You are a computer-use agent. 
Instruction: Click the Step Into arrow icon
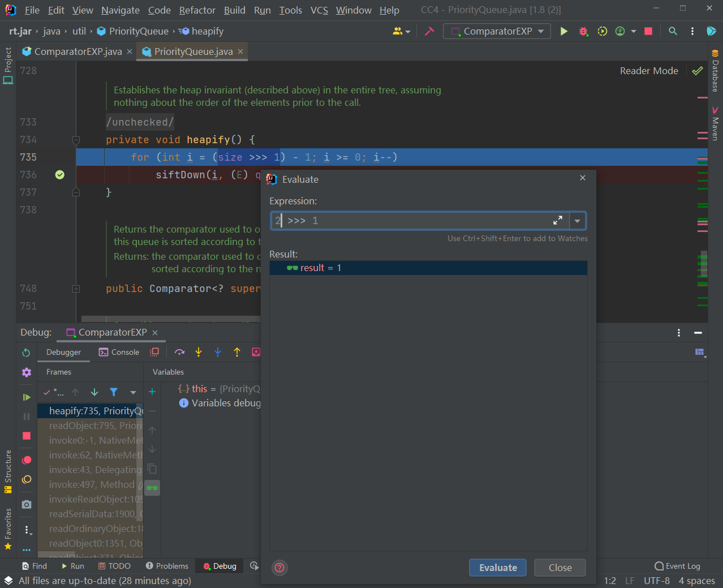point(199,351)
